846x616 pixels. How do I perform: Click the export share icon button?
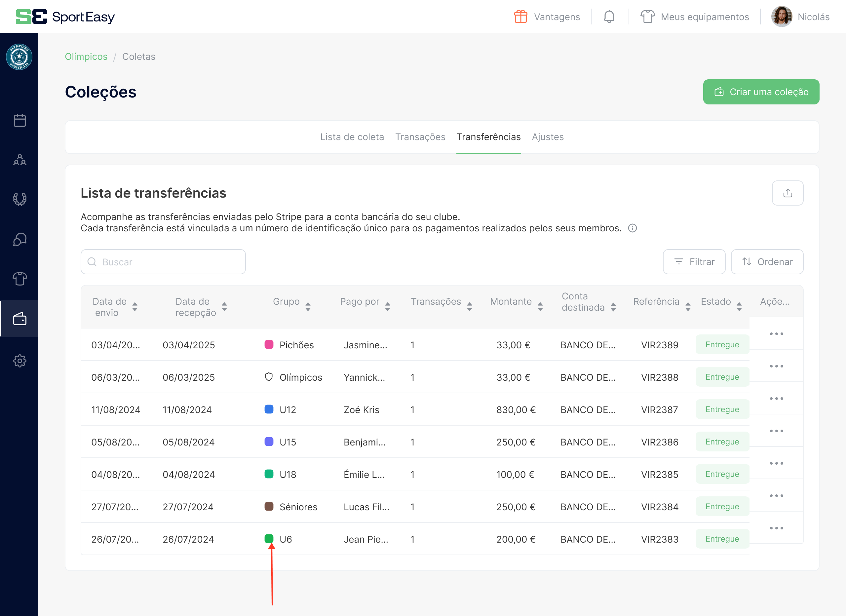[787, 193]
